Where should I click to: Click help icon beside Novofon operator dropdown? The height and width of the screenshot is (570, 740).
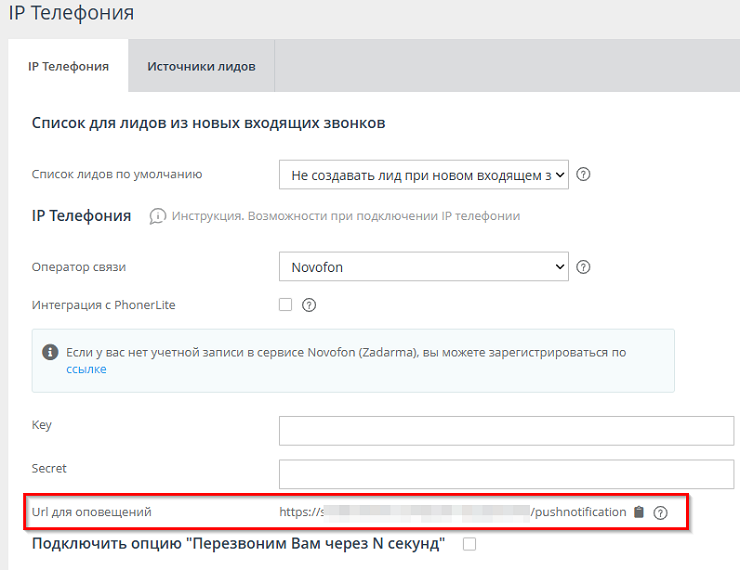584,267
